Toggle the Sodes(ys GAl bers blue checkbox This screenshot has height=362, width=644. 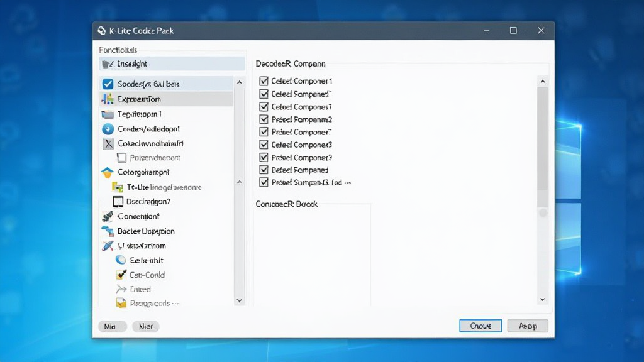point(108,84)
